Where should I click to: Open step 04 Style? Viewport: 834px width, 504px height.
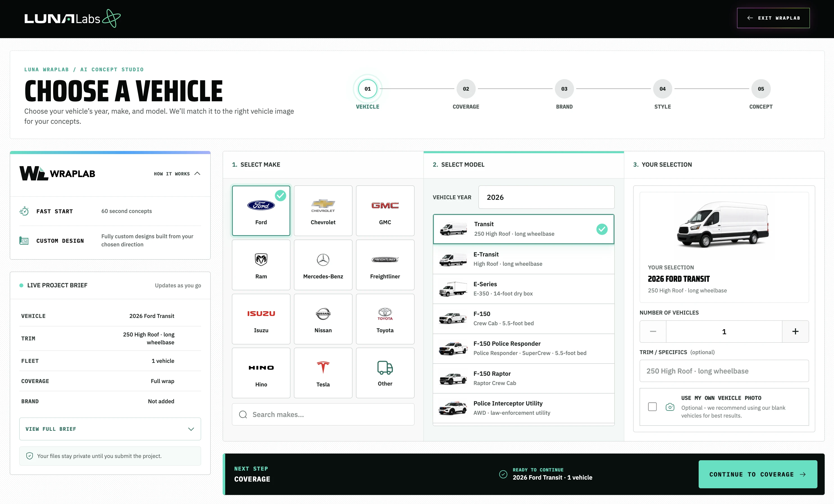point(662,89)
